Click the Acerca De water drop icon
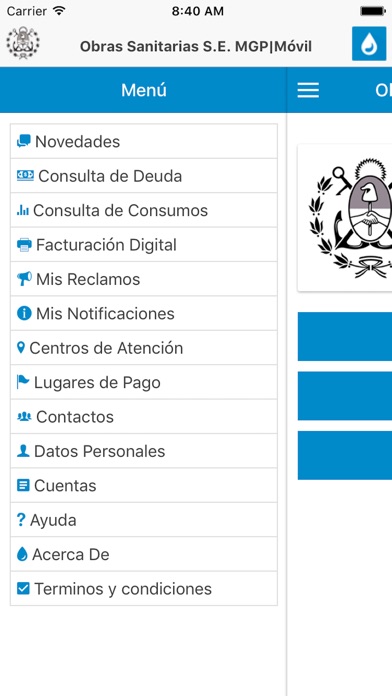392x696 pixels. pyautogui.click(x=22, y=554)
